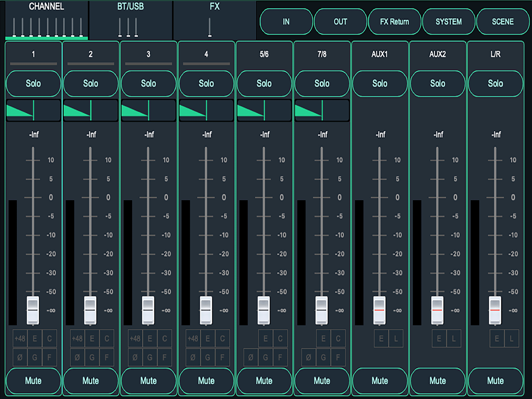
Task: Toggle phase invert Ø on channel 5/6
Action: (251, 357)
